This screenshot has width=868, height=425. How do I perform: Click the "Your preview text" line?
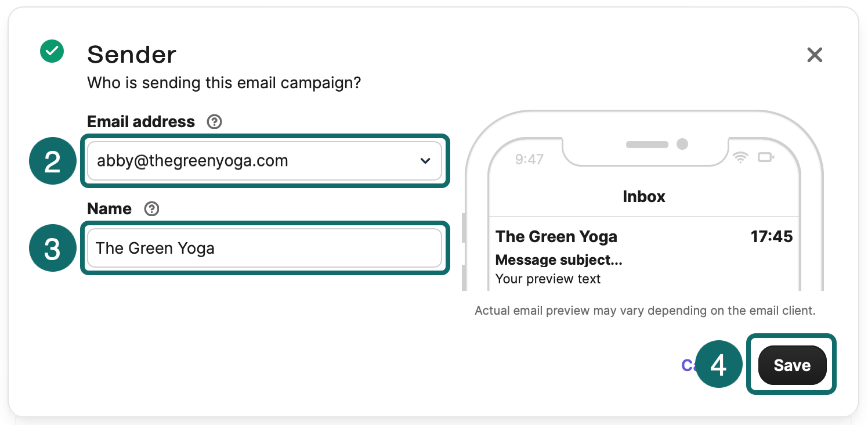pos(548,279)
